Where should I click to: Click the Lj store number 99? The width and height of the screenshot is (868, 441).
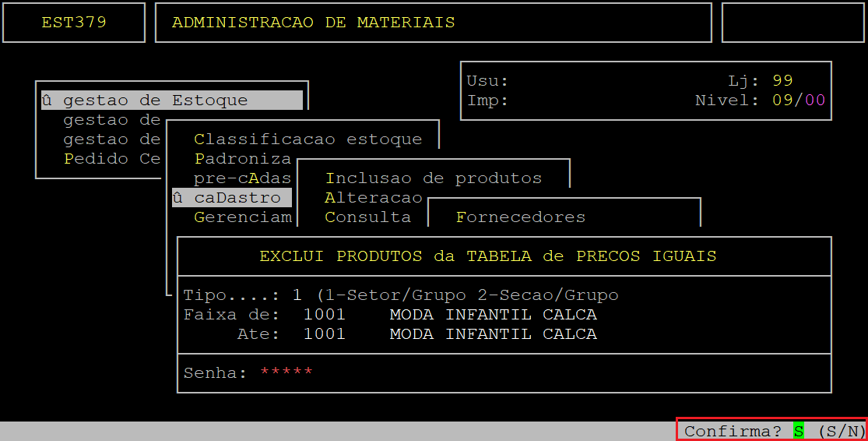coord(782,81)
